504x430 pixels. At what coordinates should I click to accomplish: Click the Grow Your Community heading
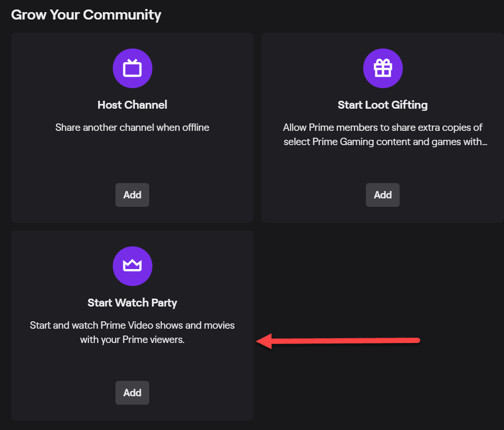click(86, 14)
